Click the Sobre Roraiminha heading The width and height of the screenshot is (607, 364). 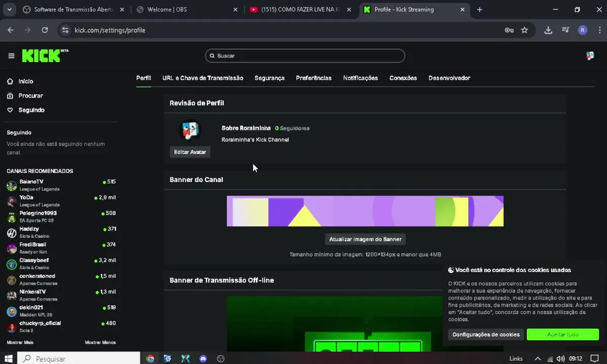click(246, 128)
